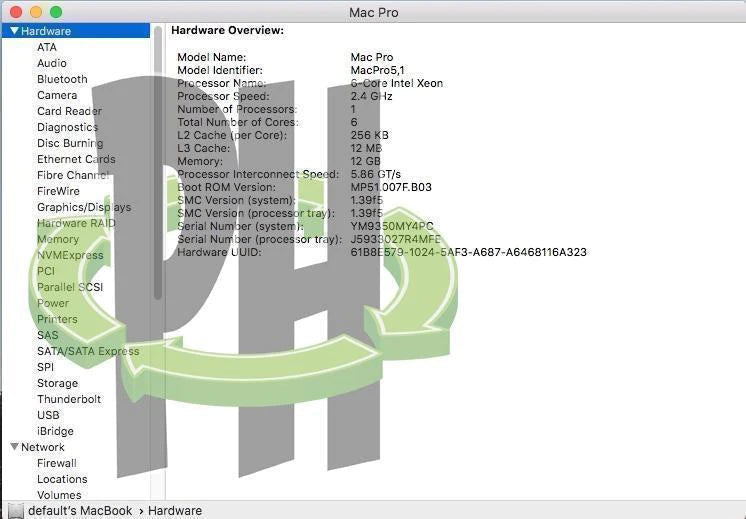Viewport: 746px width, 519px height.
Task: Click the sidebar vertical scrollbar
Action: 158,163
